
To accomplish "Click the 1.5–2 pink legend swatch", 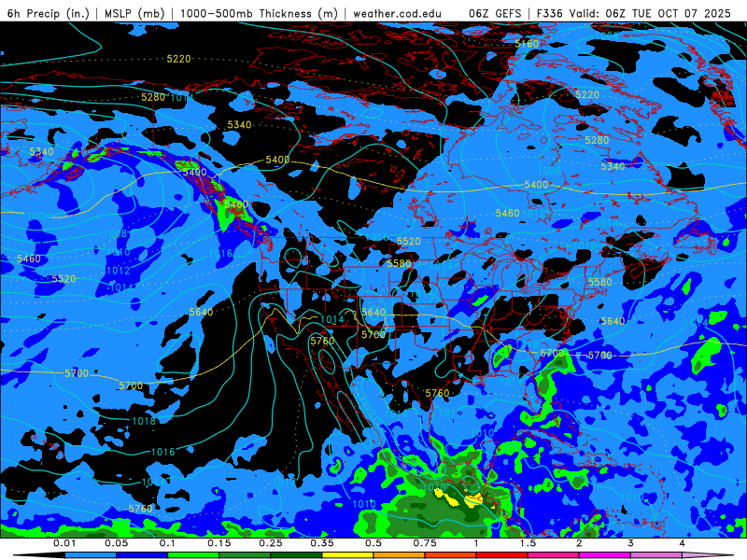I will click(x=554, y=555).
